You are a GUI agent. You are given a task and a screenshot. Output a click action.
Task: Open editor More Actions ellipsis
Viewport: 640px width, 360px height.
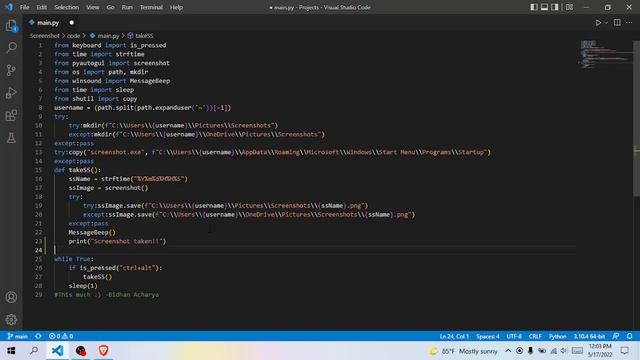(x=629, y=22)
